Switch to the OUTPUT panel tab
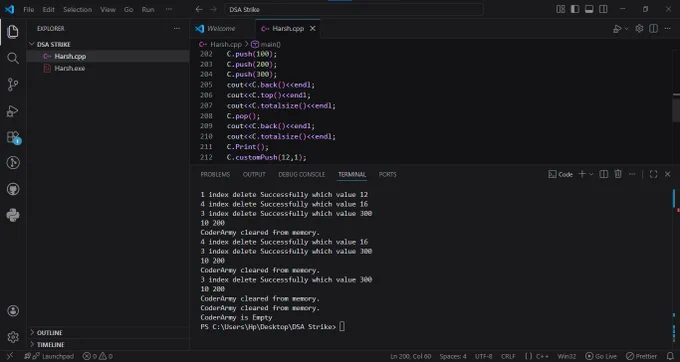Image resolution: width=680 pixels, height=362 pixels. [254, 174]
